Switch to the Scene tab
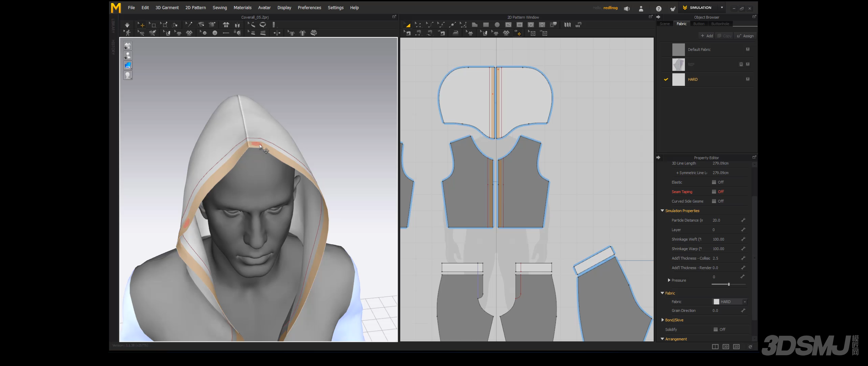The width and height of the screenshot is (868, 366). 665,24
